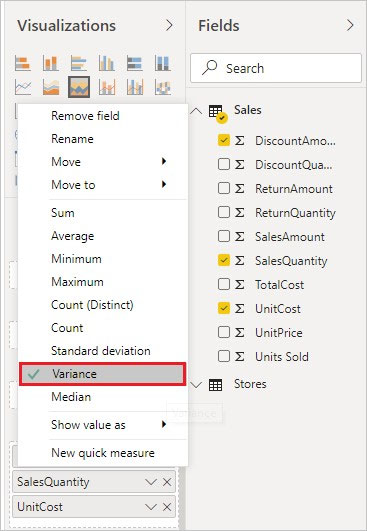The image size is (367, 531).
Task: Check the ReturnAmount field checkbox
Action: click(224, 188)
